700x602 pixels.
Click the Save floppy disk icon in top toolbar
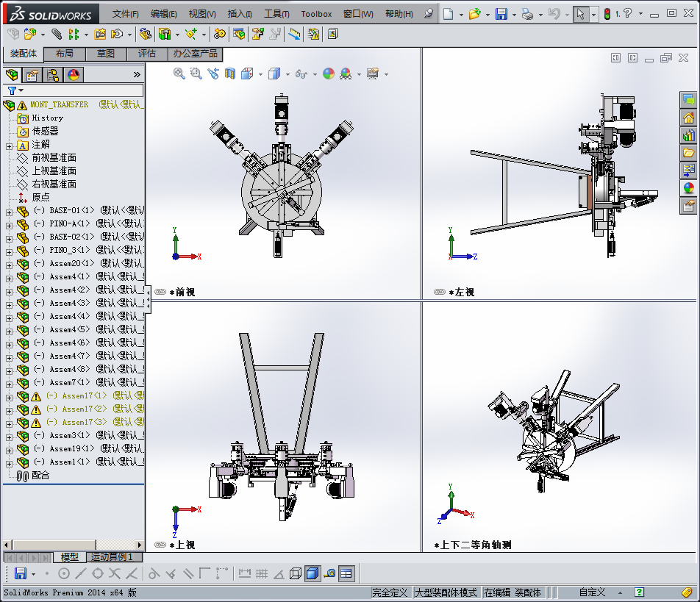point(501,14)
